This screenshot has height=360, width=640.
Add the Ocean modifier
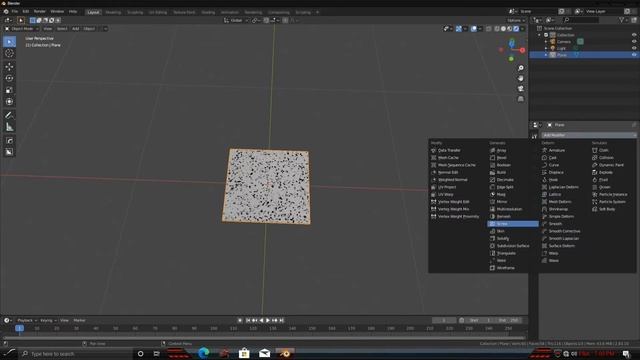pyautogui.click(x=604, y=187)
